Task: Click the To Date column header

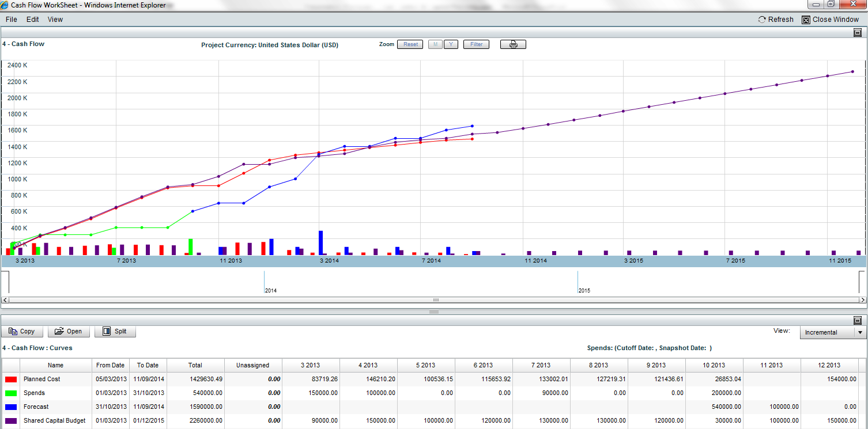Action: click(x=148, y=365)
